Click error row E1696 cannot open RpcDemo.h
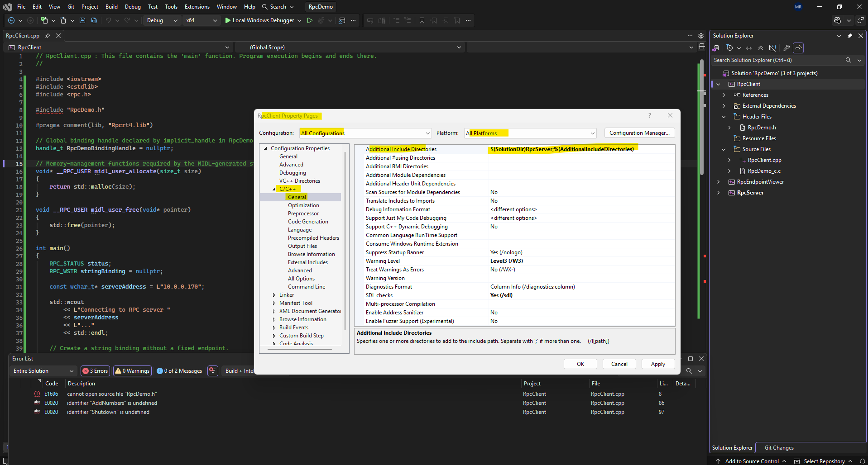 (x=358, y=394)
